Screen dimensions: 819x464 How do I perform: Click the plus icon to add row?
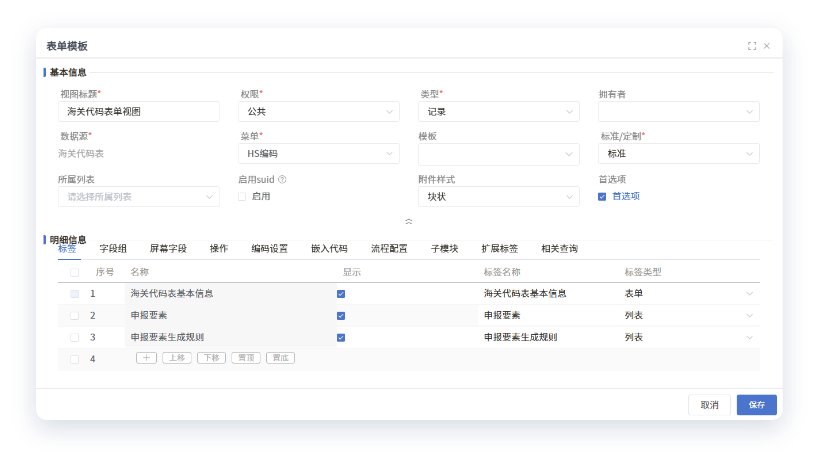pos(146,357)
